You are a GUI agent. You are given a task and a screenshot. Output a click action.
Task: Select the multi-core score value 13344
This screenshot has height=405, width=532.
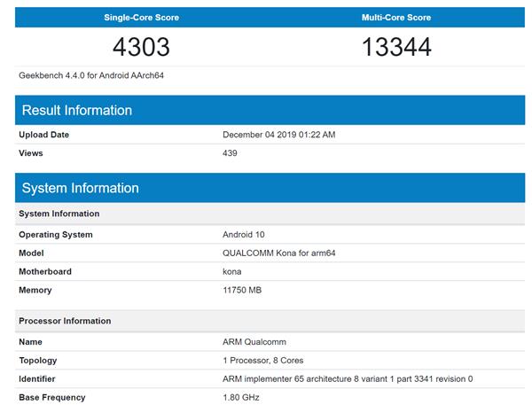395,47
